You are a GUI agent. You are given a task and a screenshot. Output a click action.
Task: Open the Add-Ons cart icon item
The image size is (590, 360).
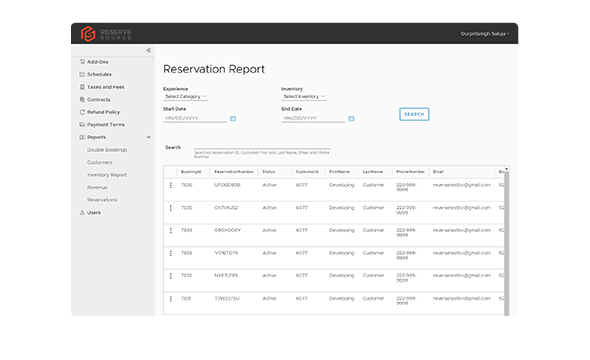[x=94, y=62]
